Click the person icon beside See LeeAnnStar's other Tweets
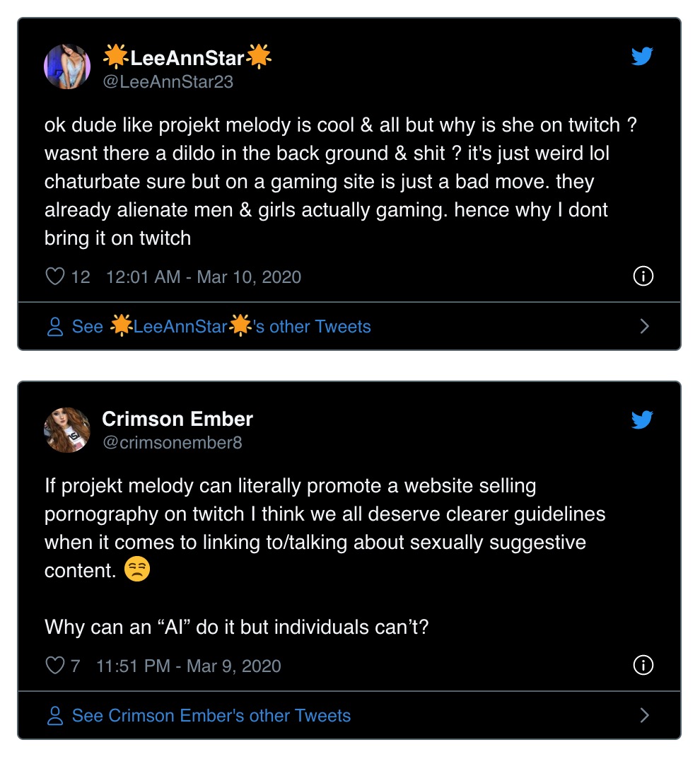The image size is (700, 764). [x=55, y=326]
